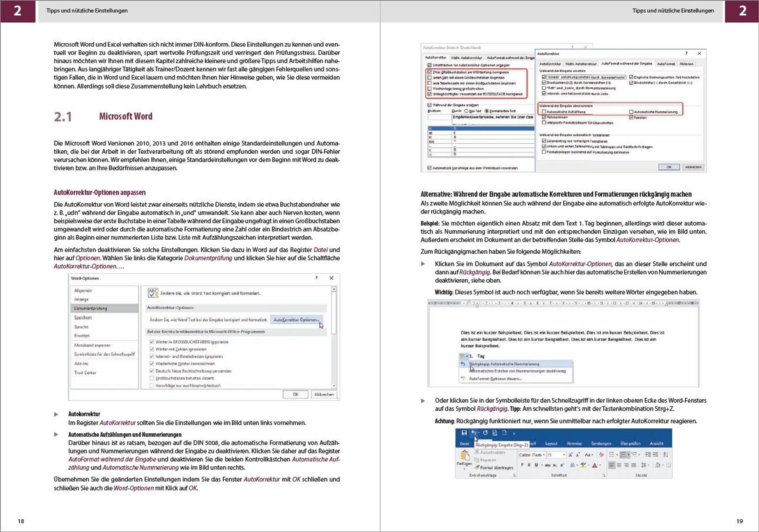Click the Redo icon in Quick Access toolbar
759x532 pixels.
(485, 433)
